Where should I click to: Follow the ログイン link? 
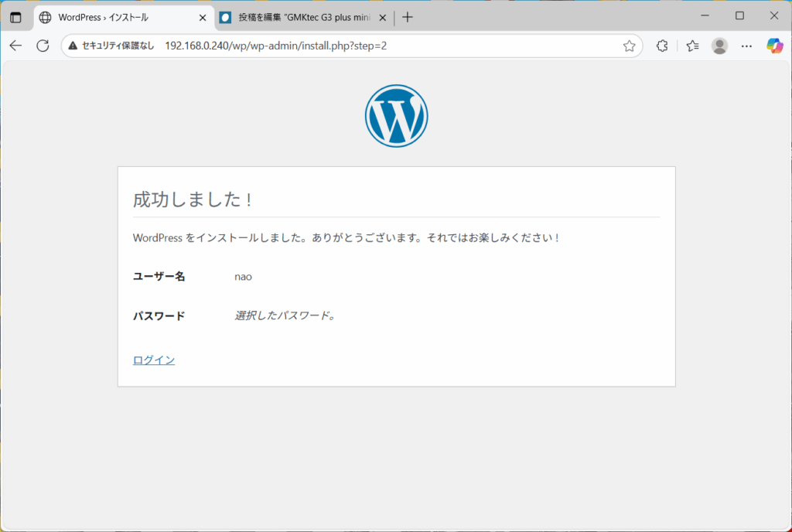click(154, 360)
